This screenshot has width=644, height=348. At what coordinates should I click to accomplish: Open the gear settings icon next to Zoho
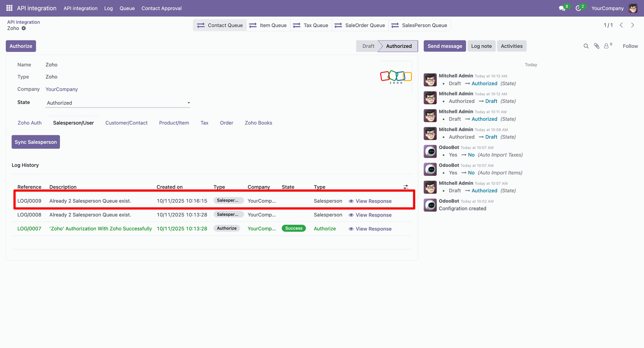pos(24,28)
